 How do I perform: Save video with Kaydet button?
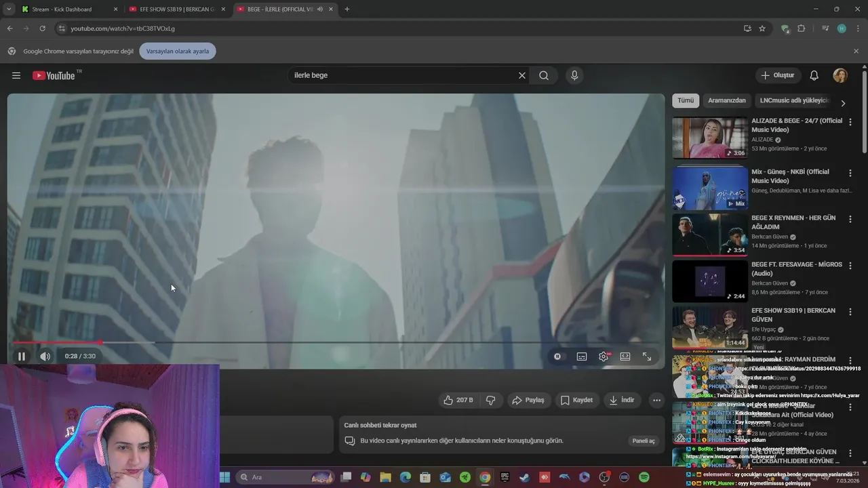pos(576,400)
